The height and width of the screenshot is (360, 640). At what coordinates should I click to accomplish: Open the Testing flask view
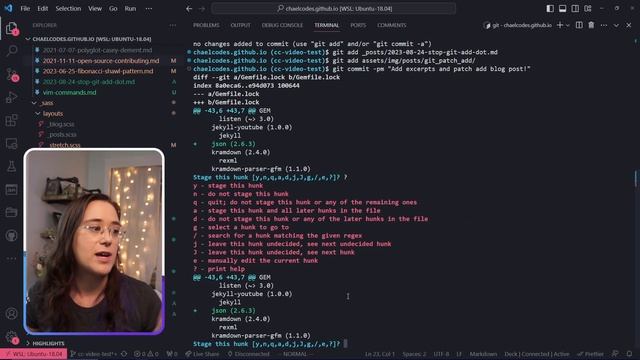pos(11,166)
